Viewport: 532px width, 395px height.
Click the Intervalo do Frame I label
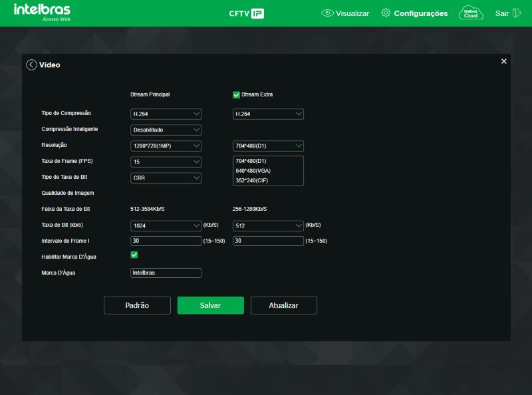click(x=65, y=241)
